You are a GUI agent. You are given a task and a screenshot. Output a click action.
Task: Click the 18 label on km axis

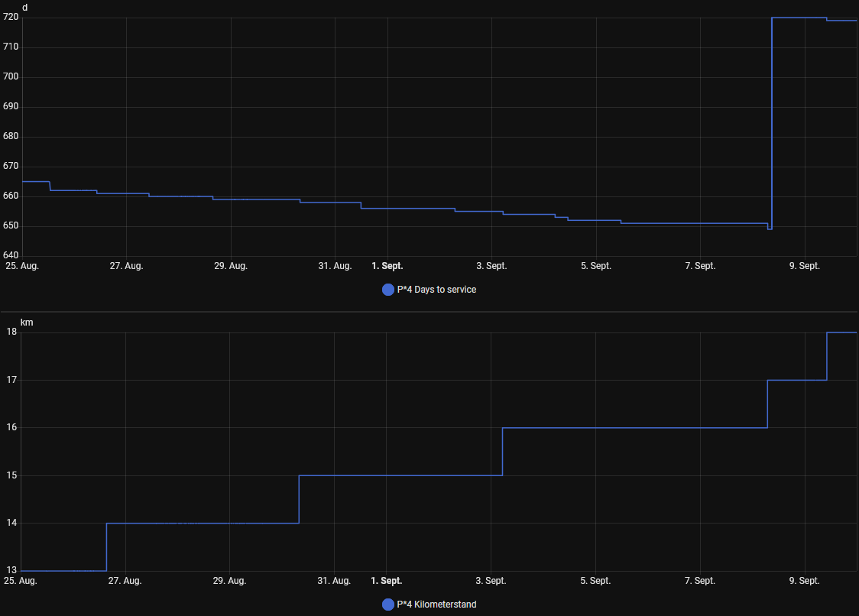(x=11, y=332)
